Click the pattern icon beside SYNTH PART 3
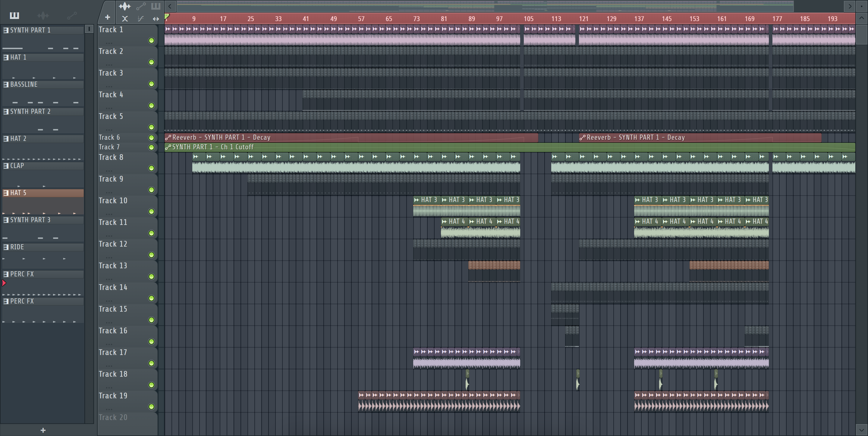Image resolution: width=868 pixels, height=436 pixels. (x=6, y=220)
